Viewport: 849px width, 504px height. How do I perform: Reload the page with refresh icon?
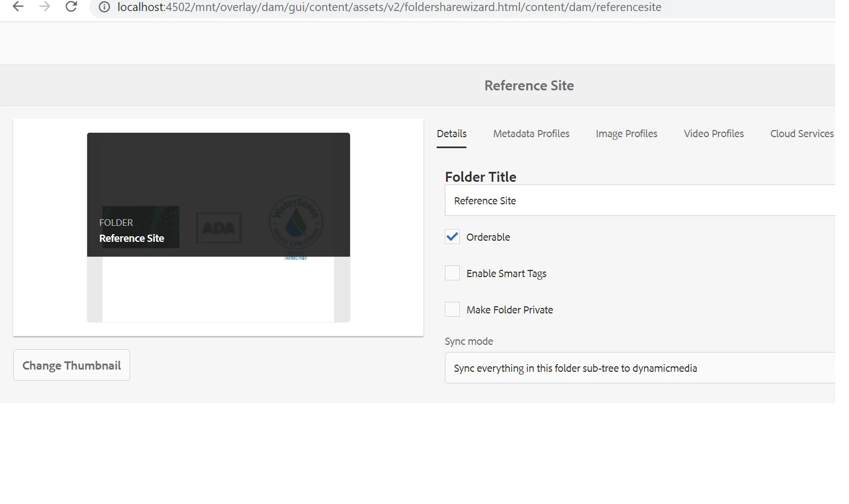coord(71,7)
